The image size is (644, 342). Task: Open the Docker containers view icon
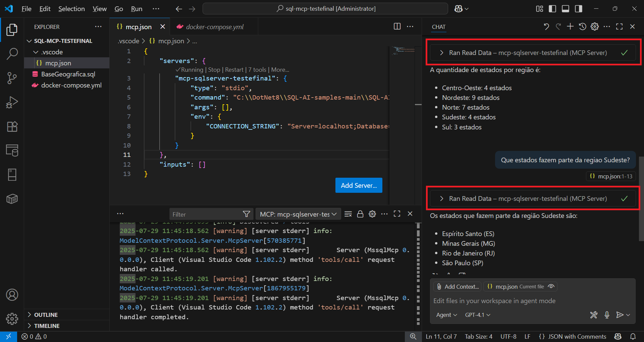[x=12, y=199]
